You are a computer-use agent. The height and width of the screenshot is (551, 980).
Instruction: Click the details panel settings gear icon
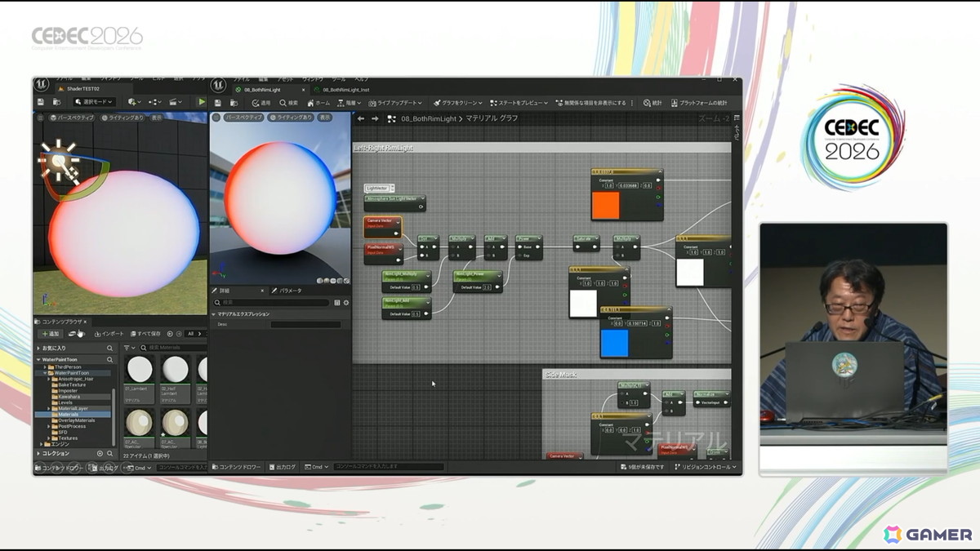point(346,302)
